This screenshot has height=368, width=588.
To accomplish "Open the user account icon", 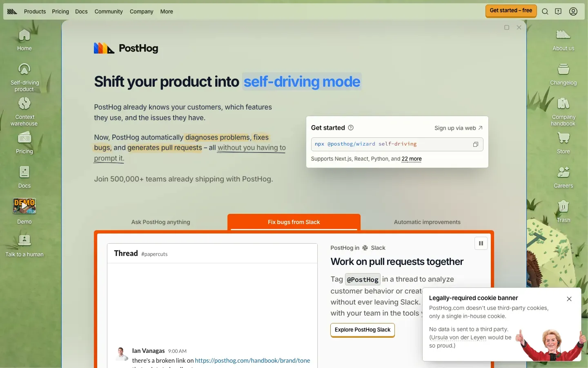I will tap(573, 11).
